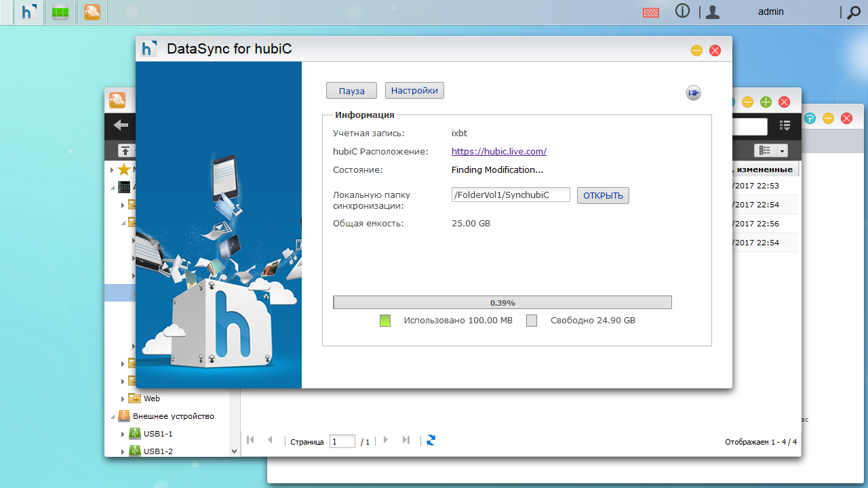The image size is (868, 488).
Task: Open the search magnifier in the top bar
Action: (x=854, y=12)
